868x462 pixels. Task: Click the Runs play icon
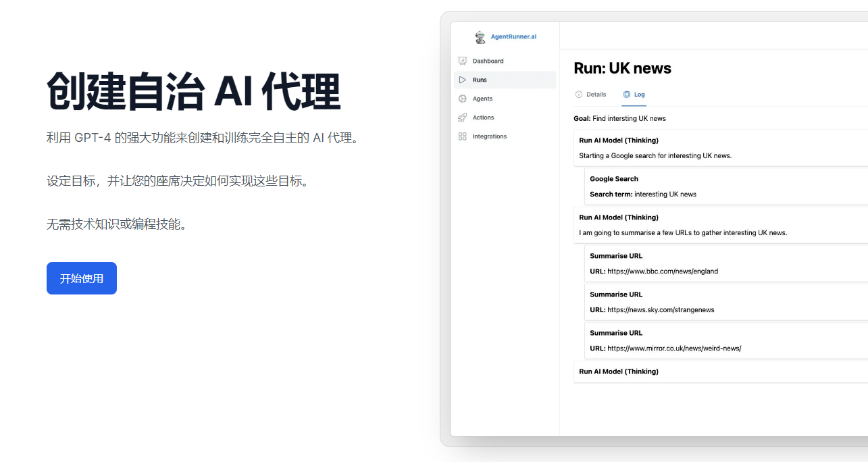click(x=463, y=80)
